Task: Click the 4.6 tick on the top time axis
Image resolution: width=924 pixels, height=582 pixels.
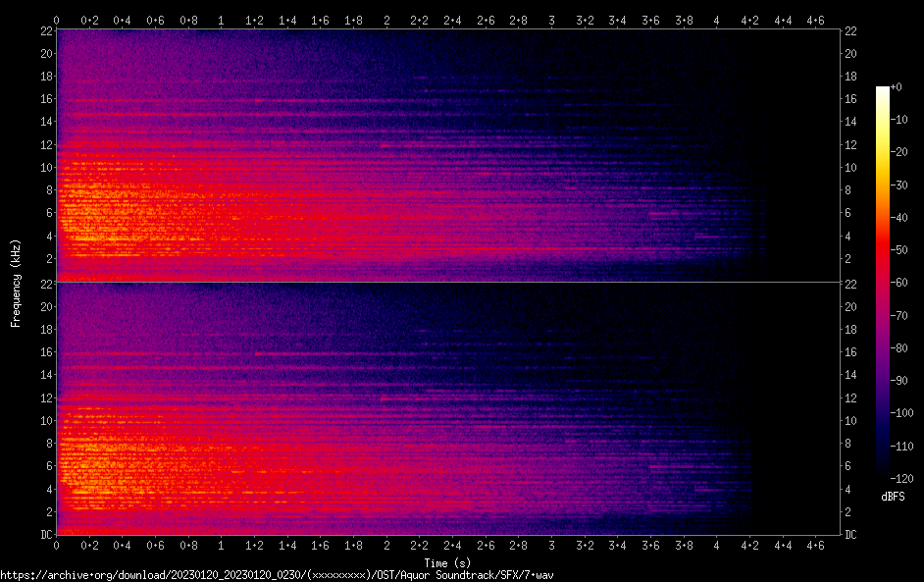Action: click(x=816, y=20)
